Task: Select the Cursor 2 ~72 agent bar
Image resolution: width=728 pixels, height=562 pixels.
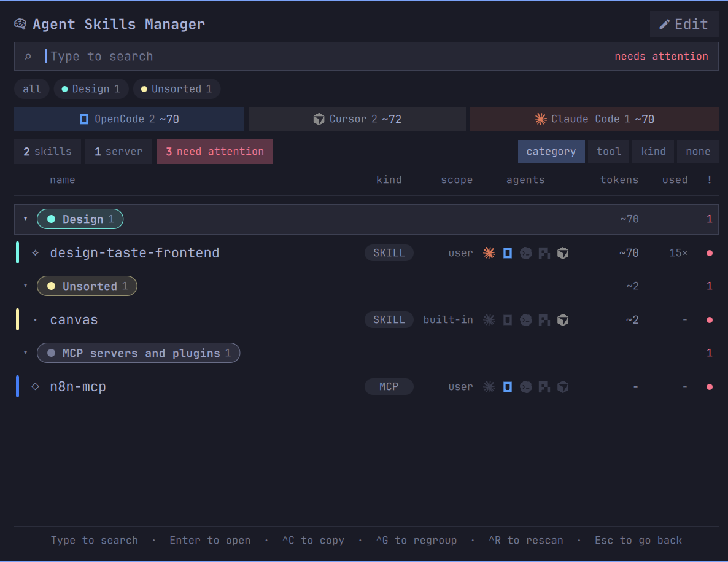Action: pos(357,119)
